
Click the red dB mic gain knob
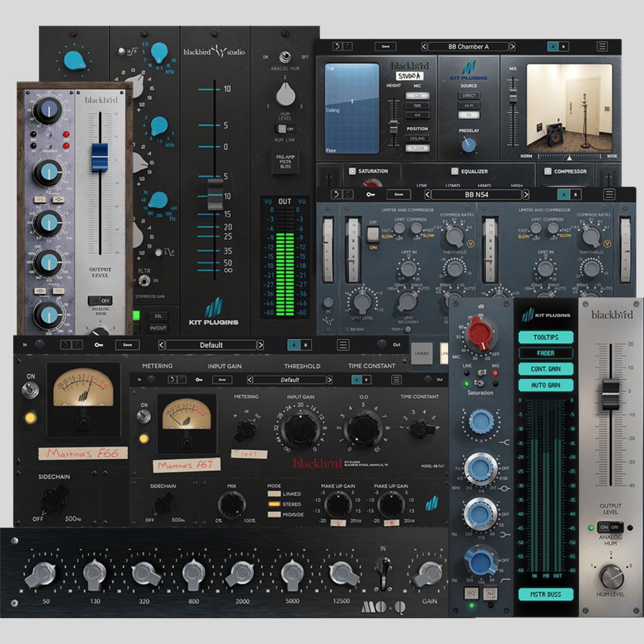[x=480, y=333]
